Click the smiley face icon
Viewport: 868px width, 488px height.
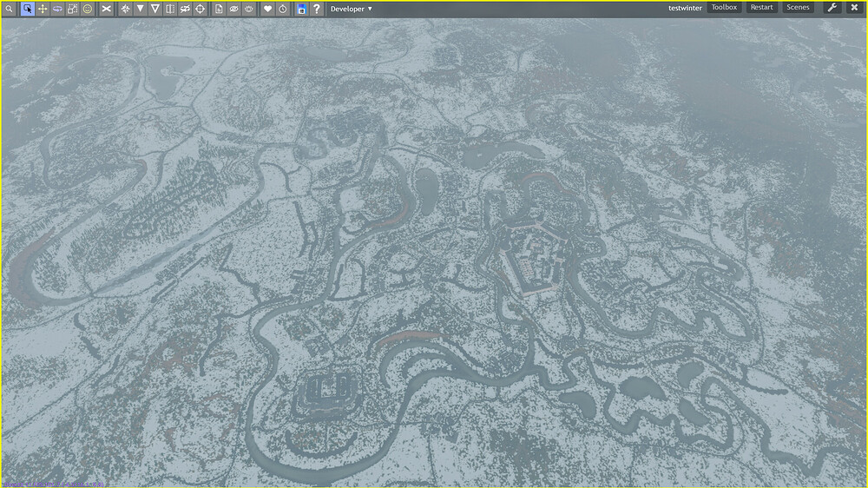pos(88,9)
